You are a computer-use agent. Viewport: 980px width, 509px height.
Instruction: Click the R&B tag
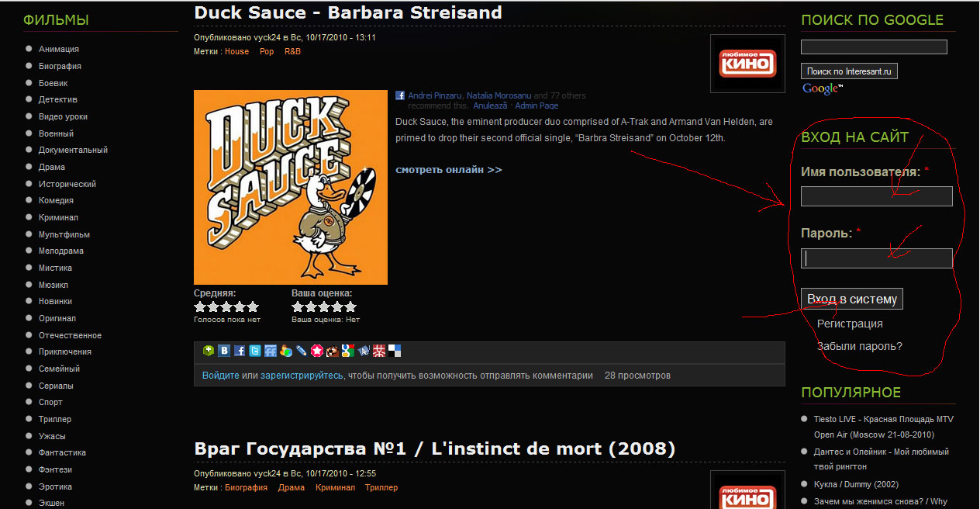[292, 51]
